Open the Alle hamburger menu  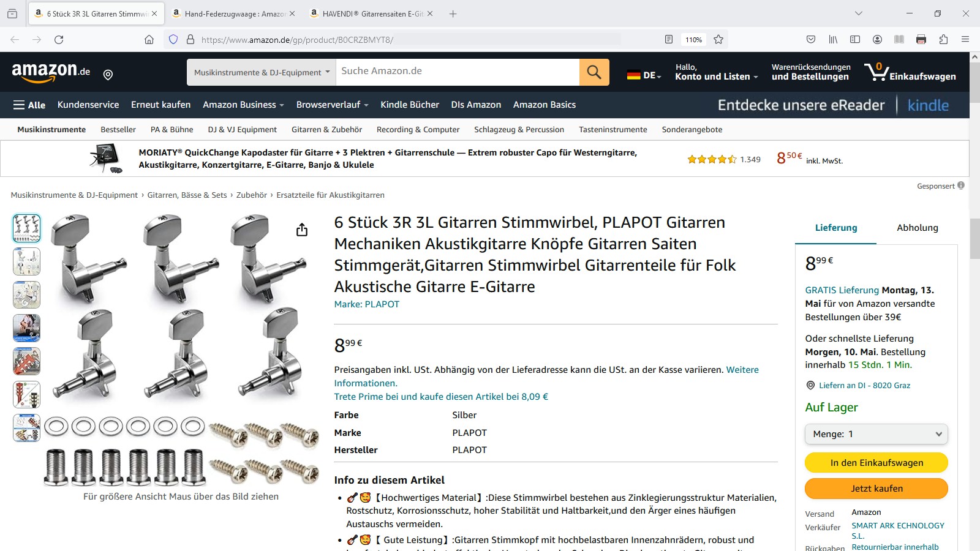(29, 105)
